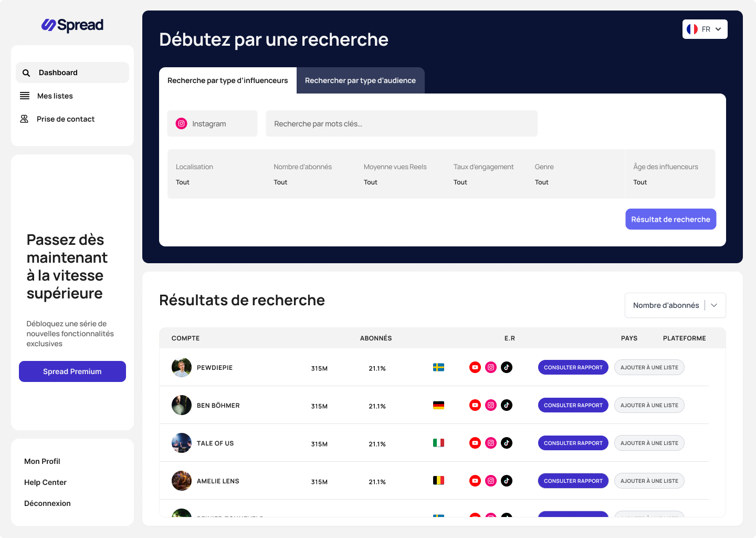
Task: Open YouTube icon in PEWDIEPIE row
Action: (475, 367)
